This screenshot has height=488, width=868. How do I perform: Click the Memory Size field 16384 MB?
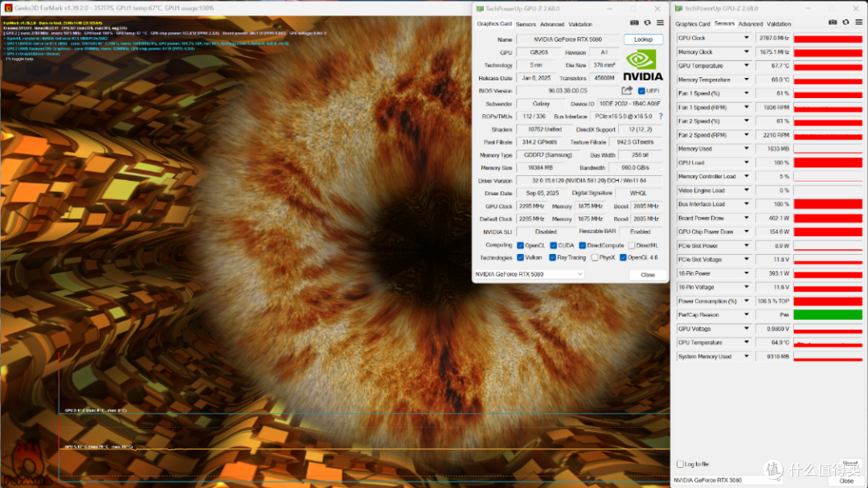tap(540, 168)
